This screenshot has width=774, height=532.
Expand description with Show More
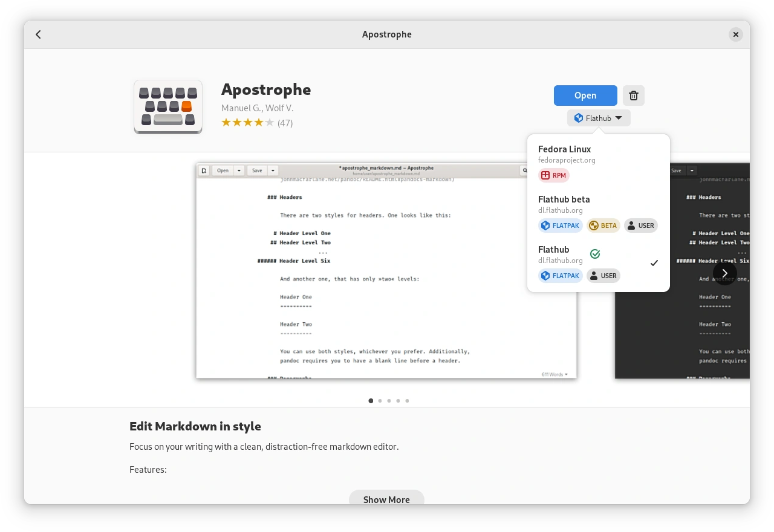(386, 498)
